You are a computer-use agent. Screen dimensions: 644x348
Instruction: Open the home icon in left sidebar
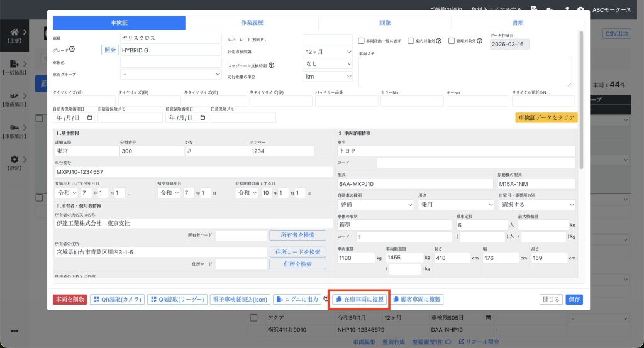point(14,33)
